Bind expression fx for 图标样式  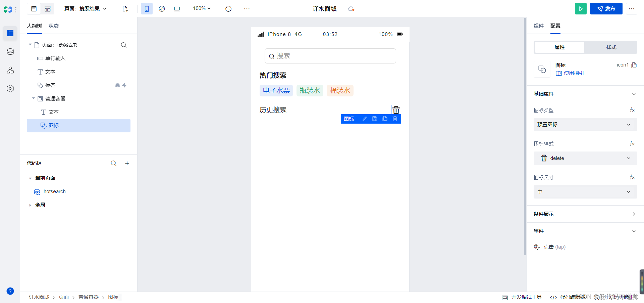click(632, 143)
